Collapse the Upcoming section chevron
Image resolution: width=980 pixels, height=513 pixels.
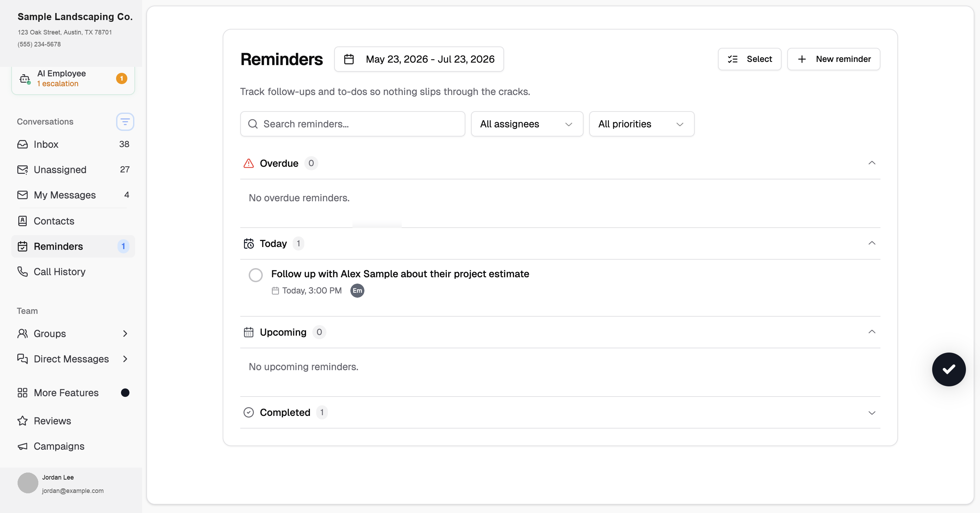[x=872, y=332]
